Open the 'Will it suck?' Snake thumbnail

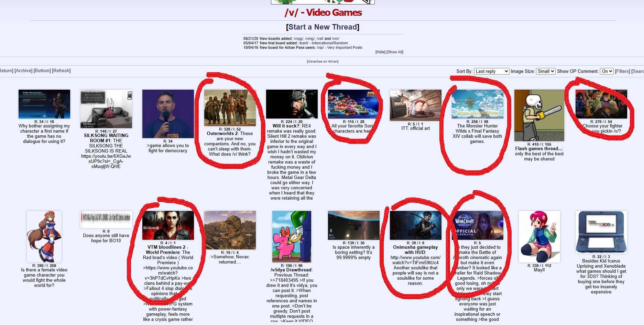point(292,104)
